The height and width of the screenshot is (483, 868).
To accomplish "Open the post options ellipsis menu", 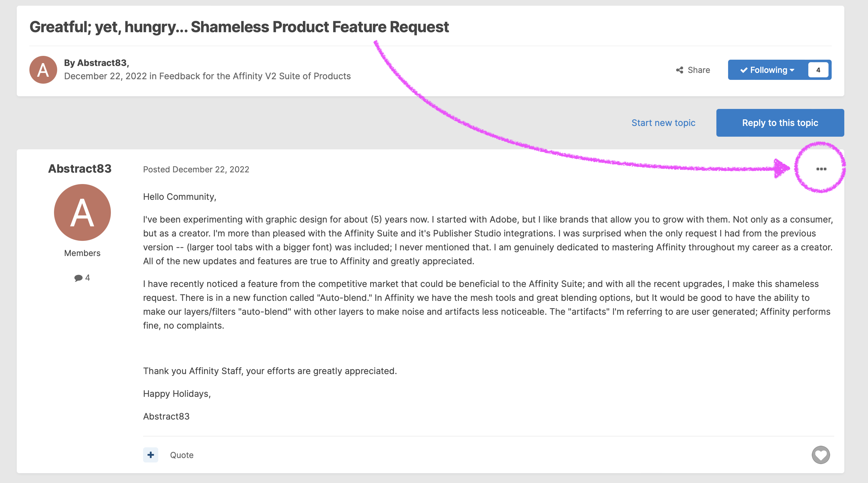I will pyautogui.click(x=821, y=169).
